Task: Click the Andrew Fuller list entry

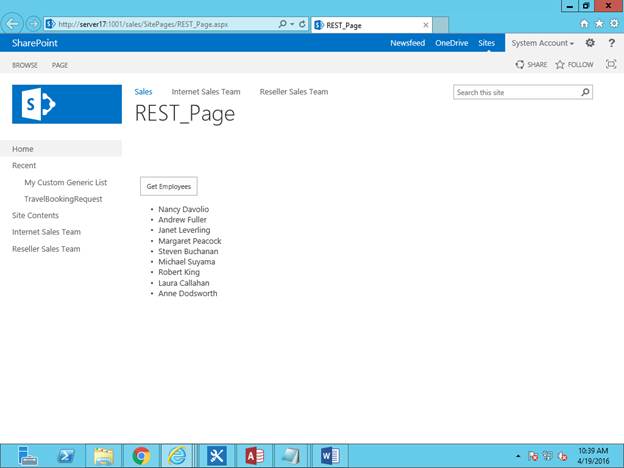Action: pyautogui.click(x=182, y=220)
